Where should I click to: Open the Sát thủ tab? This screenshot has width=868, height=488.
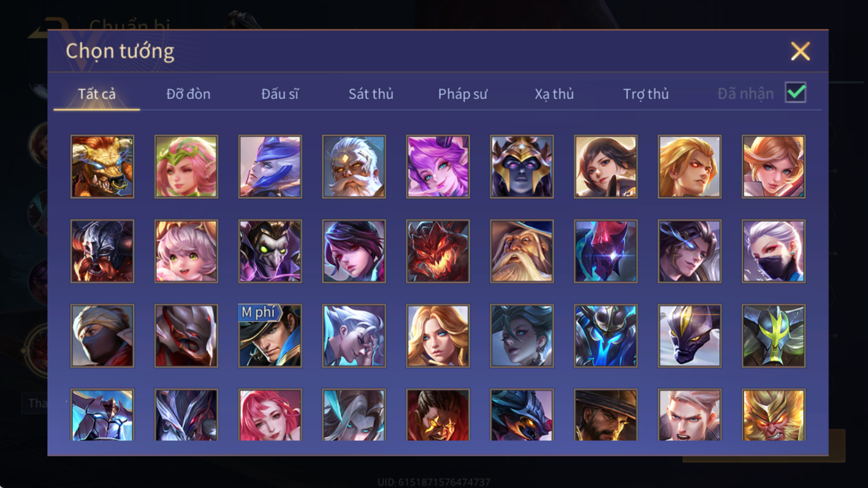[371, 94]
